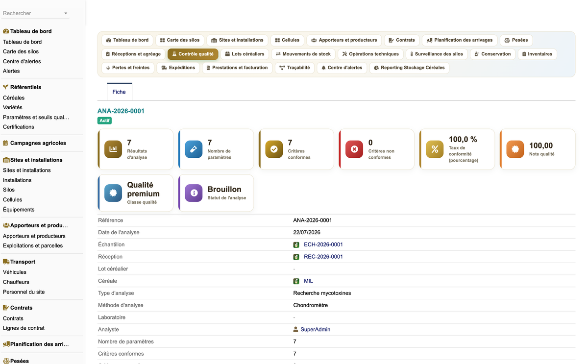
Task: Open the Apporteurs et producteurs top tab
Action: pyautogui.click(x=344, y=40)
